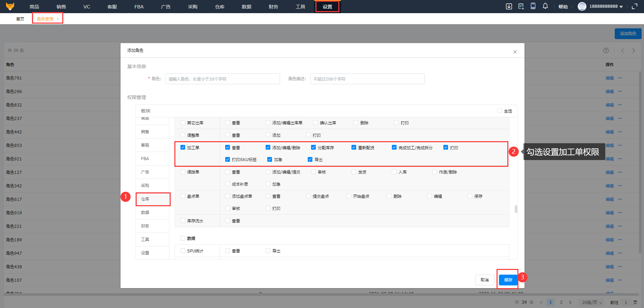Check the 全选 checkbox
This screenshot has width=644, height=308.
tap(500, 111)
